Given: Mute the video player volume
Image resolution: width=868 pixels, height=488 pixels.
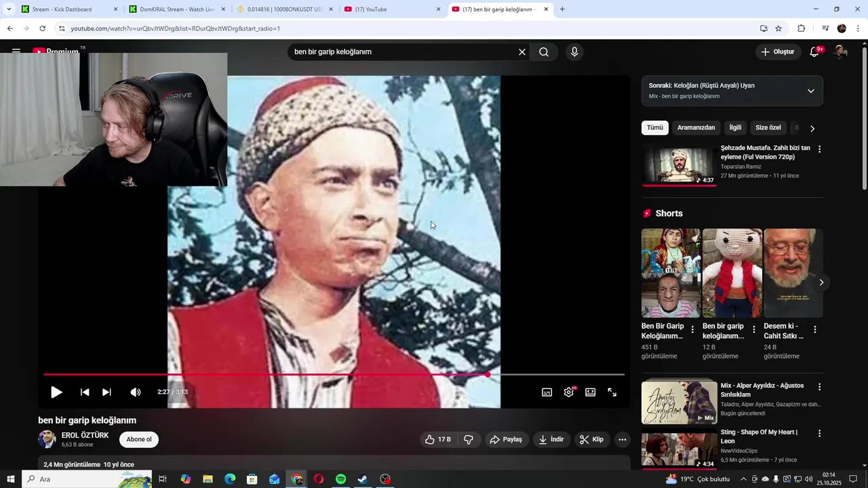Looking at the screenshot, I should [x=136, y=392].
